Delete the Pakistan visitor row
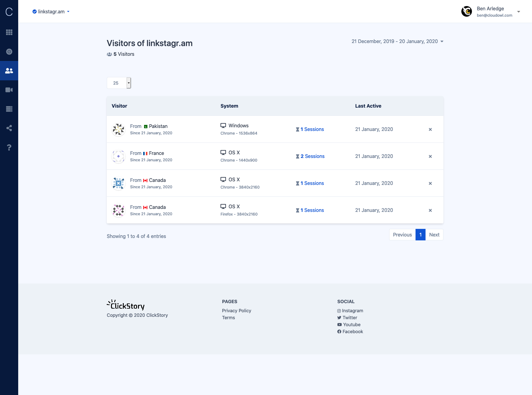The width and height of the screenshot is (532, 395). click(x=430, y=129)
